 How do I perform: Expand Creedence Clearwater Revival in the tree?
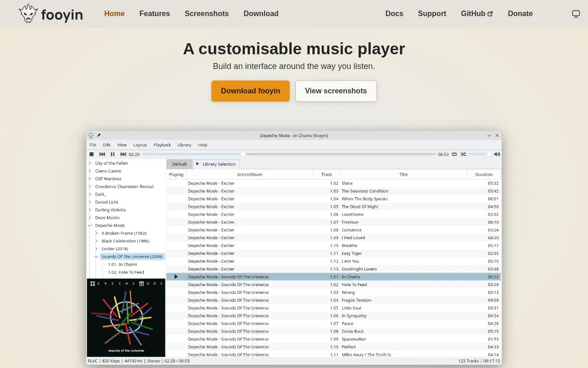coord(90,187)
